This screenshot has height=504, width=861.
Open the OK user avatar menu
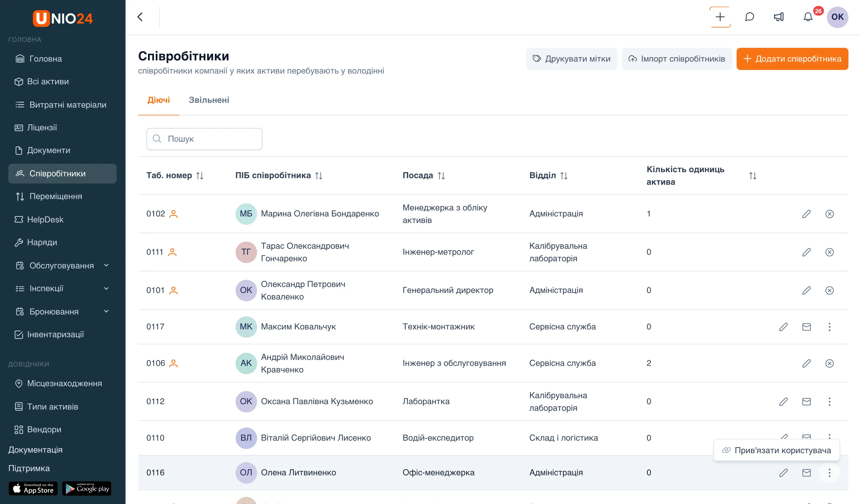[837, 17]
